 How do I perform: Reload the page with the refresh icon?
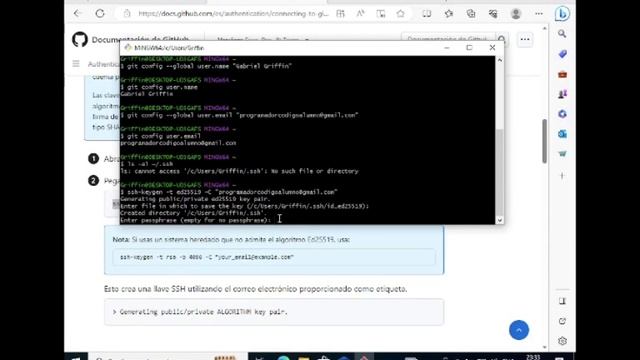click(100, 13)
